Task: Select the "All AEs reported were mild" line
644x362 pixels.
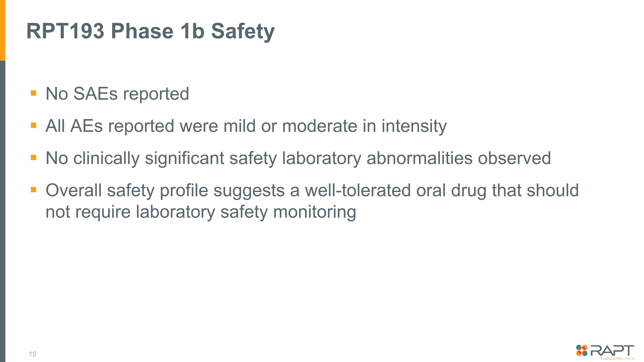Action: pyautogui.click(x=246, y=126)
